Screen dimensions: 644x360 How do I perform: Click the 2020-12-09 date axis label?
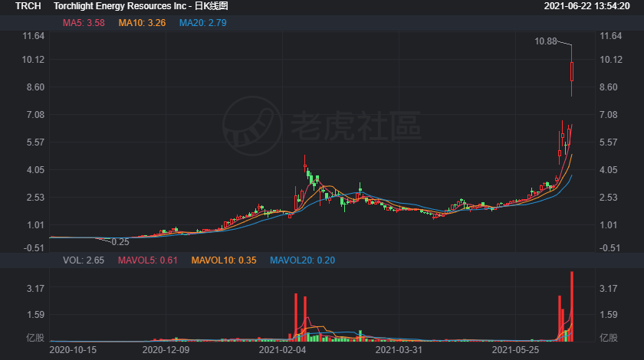(x=166, y=350)
